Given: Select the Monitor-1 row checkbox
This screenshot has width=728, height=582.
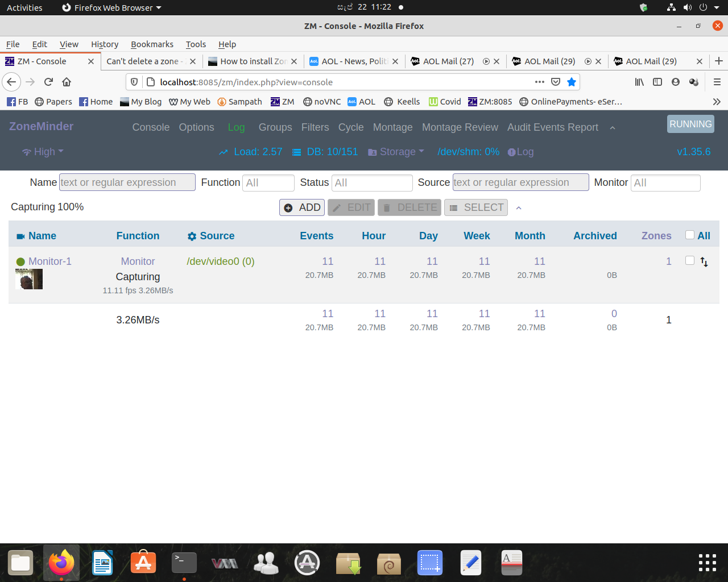Looking at the screenshot, I should [x=690, y=260].
